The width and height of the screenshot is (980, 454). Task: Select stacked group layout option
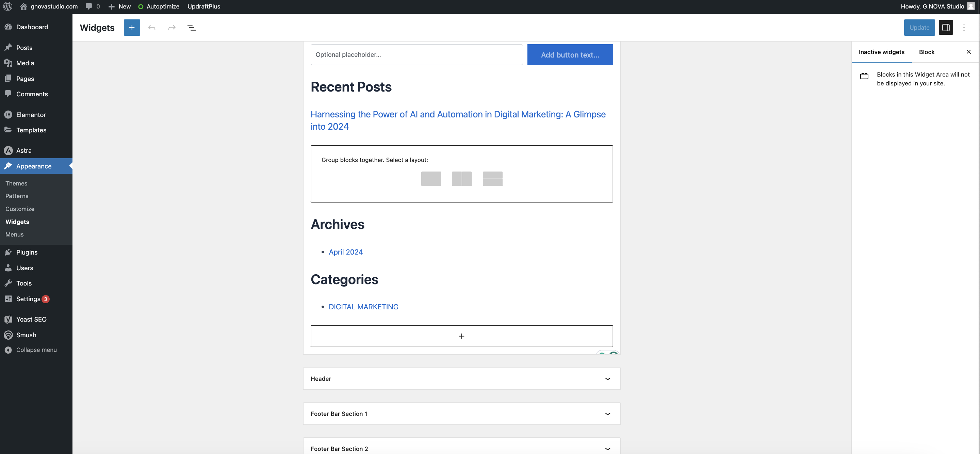(x=492, y=178)
